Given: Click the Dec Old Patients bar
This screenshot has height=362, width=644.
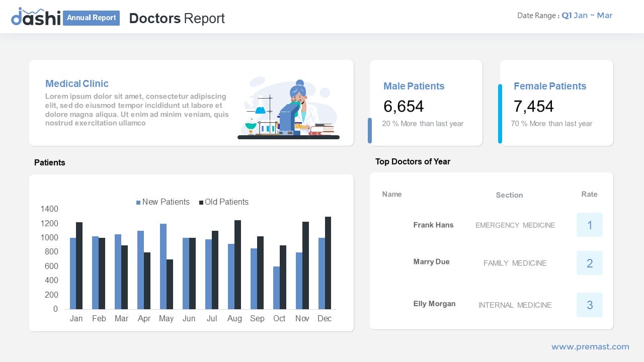Looking at the screenshot, I should 328,262.
